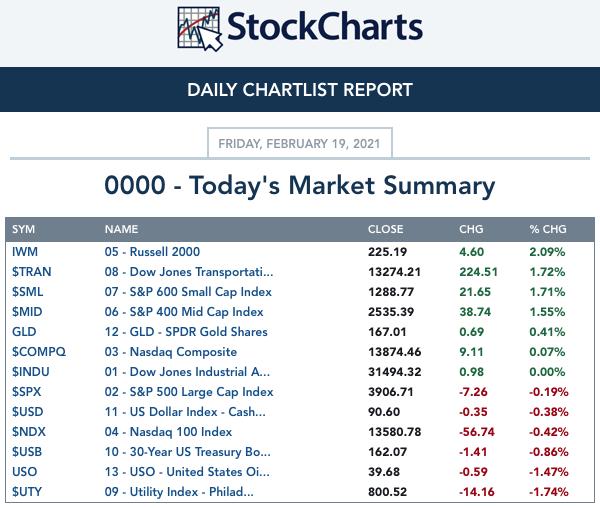Click the Today's Market Summary heading

300,186
